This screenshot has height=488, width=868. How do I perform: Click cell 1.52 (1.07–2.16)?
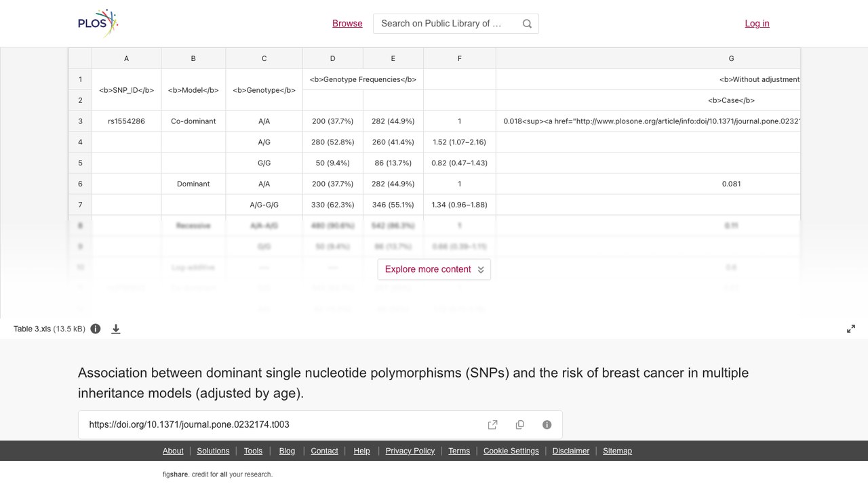click(x=460, y=142)
